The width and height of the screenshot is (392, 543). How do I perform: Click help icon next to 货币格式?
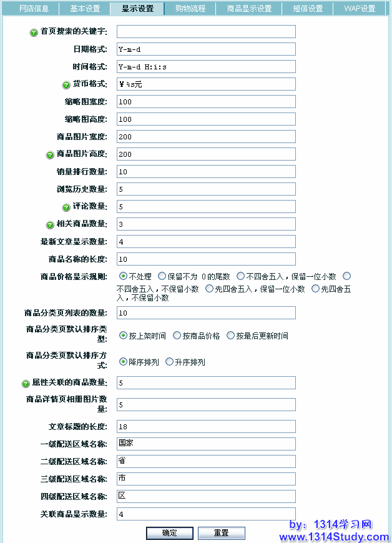coord(66,85)
